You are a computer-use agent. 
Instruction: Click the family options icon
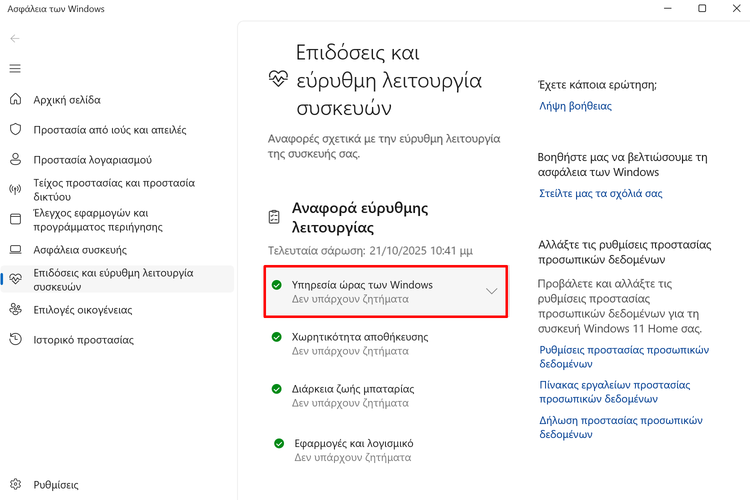[15, 310]
